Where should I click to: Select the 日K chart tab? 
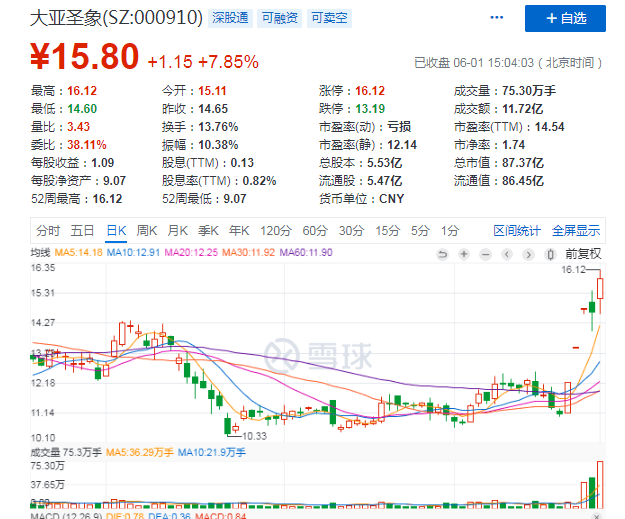coord(116,230)
